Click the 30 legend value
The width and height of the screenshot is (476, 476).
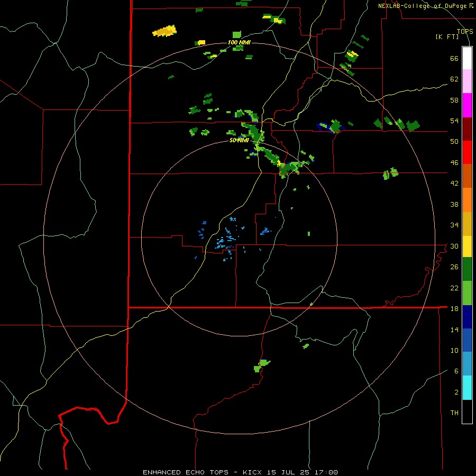454,246
